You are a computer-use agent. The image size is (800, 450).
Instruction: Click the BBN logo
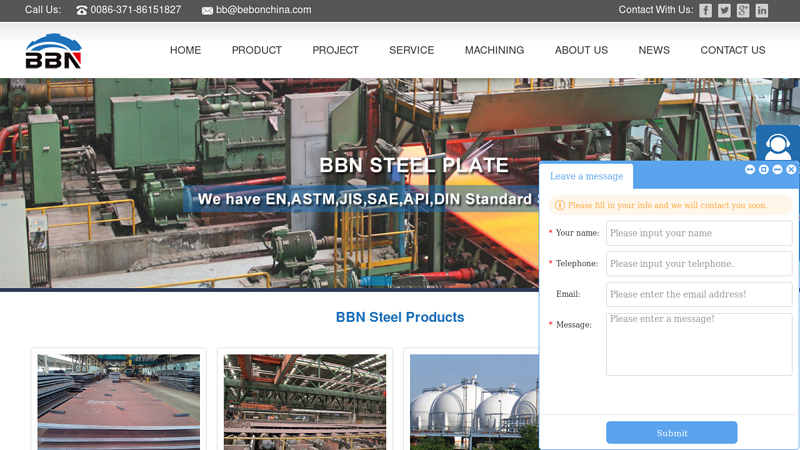click(54, 51)
